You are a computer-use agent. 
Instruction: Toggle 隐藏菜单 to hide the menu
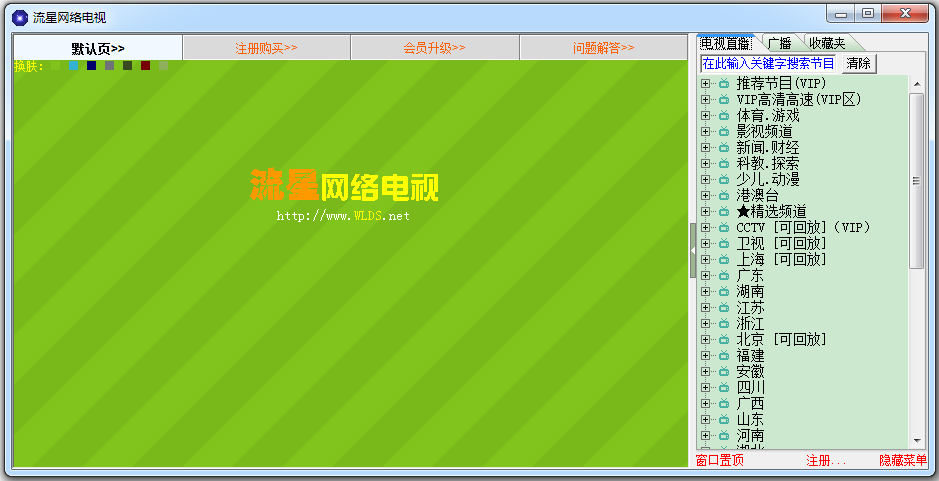coord(902,461)
